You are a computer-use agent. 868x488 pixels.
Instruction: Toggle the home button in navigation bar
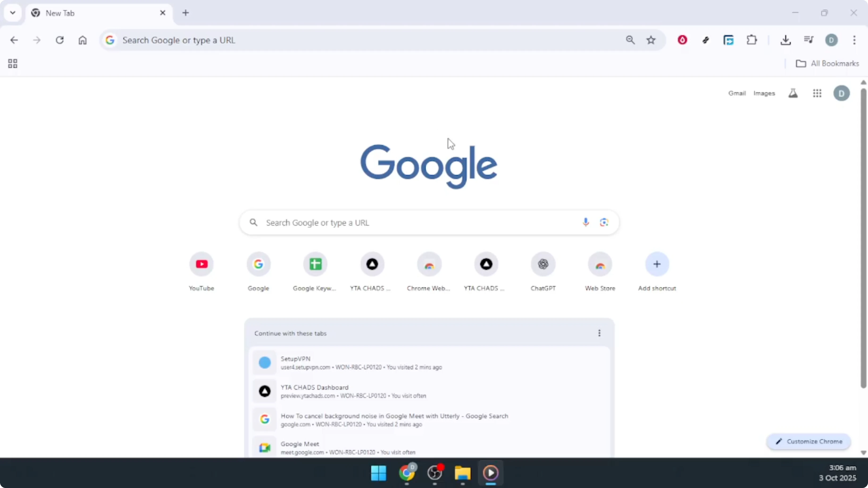pyautogui.click(x=83, y=40)
